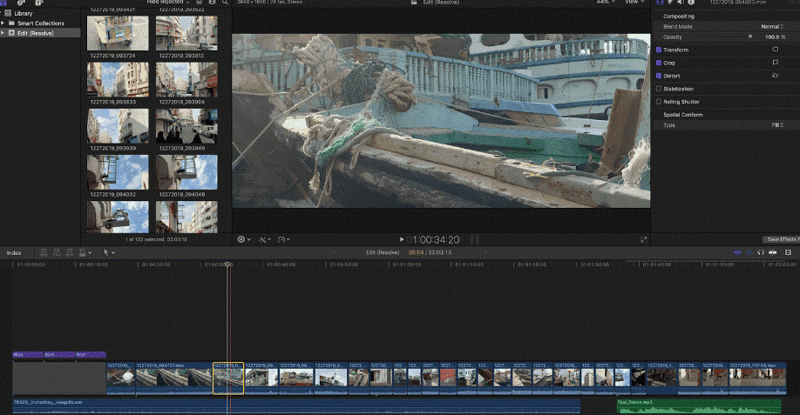
Task: Open the retime speedometer icon below viewer
Action: [284, 240]
